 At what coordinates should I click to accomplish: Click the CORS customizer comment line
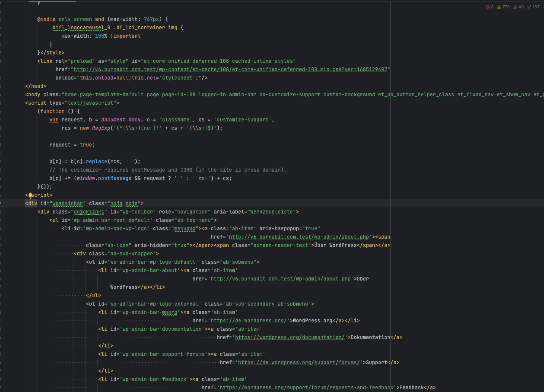[167, 170]
